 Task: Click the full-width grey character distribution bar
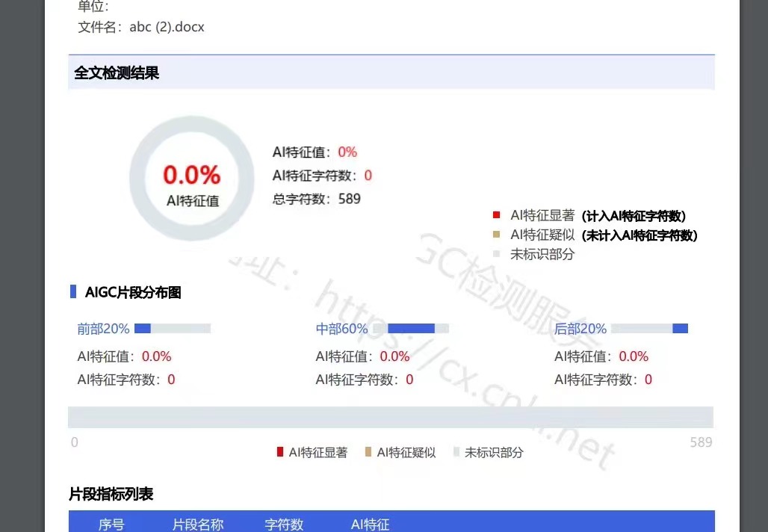[x=391, y=417]
